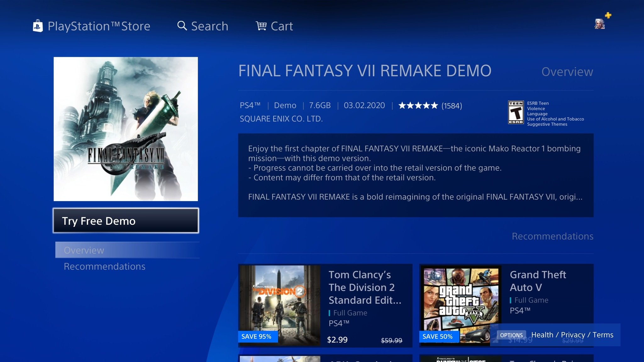Open the Cart menu item
The width and height of the screenshot is (644, 362).
click(x=282, y=26)
